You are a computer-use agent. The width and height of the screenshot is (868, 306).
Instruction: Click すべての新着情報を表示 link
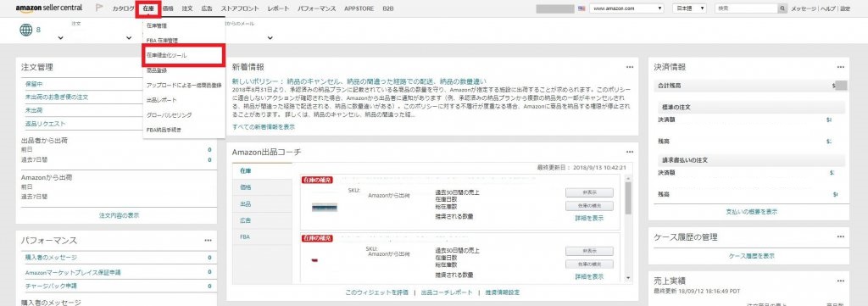coord(264,126)
